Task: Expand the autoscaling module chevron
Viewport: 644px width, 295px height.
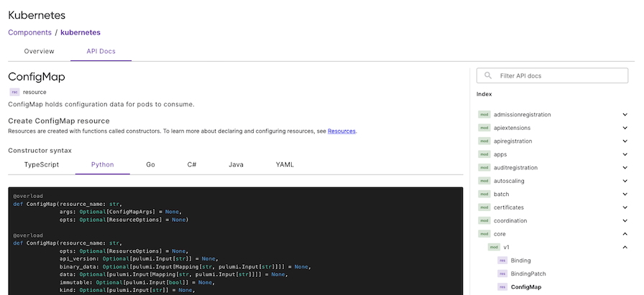Action: (x=625, y=181)
